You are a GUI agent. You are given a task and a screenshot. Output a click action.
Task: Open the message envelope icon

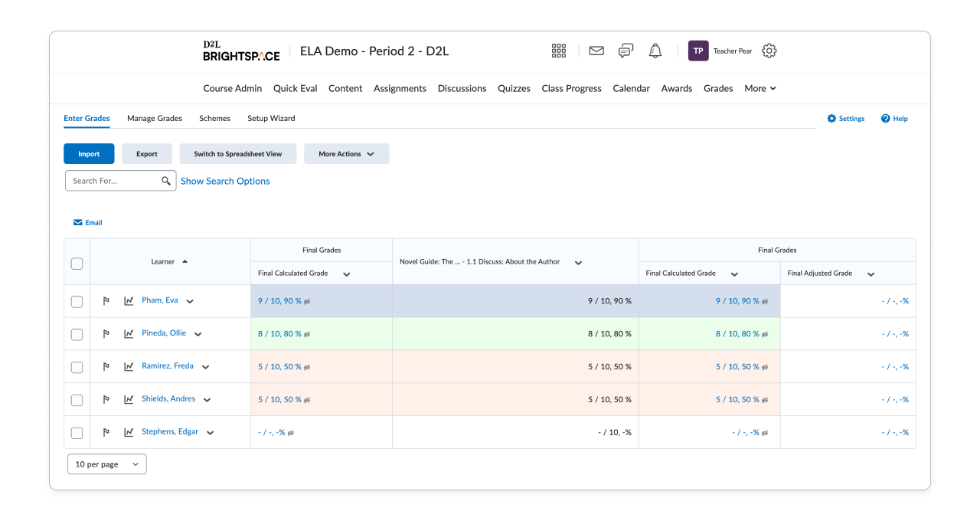click(x=596, y=50)
